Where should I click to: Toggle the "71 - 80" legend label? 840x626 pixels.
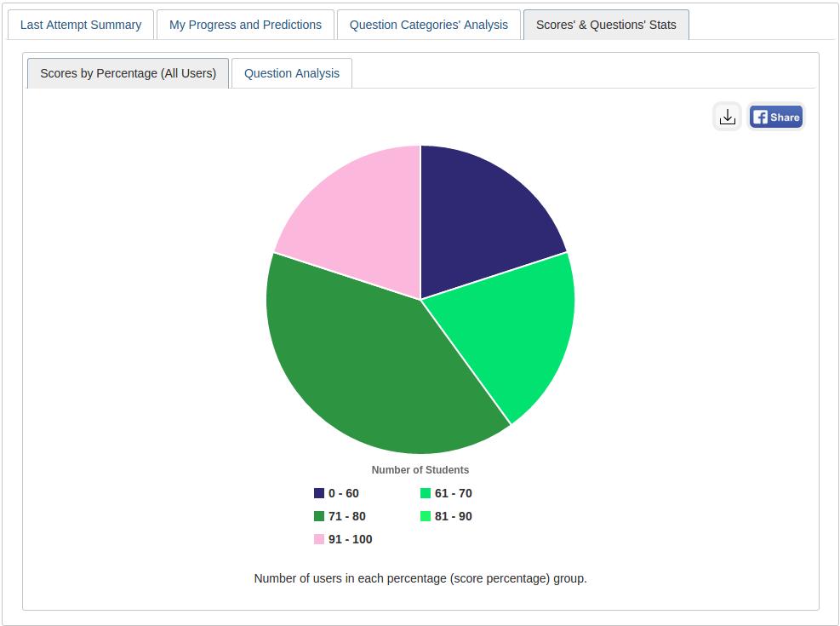(347, 516)
